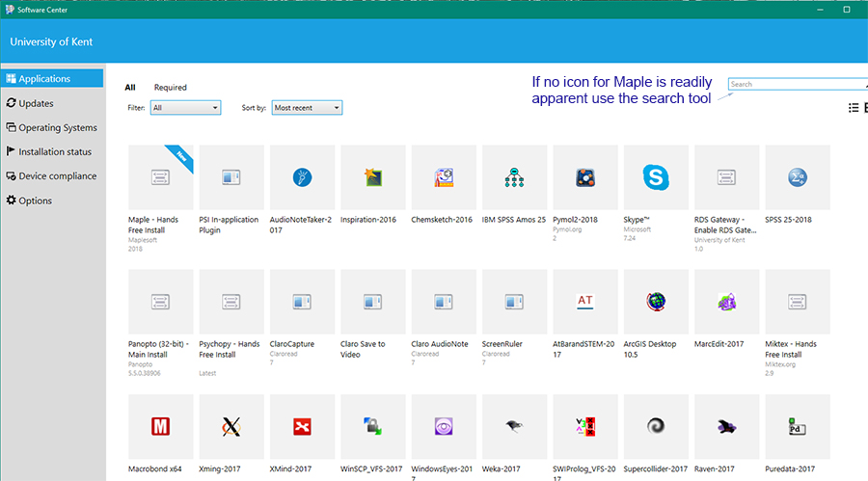Open the Inspiration-2016 icon
This screenshot has height=481, width=868.
point(373,177)
